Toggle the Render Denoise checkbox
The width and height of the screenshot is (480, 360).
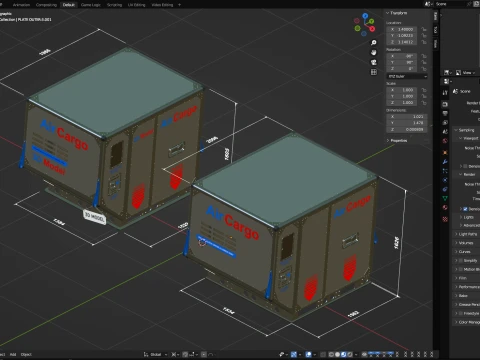pyautogui.click(x=465, y=209)
